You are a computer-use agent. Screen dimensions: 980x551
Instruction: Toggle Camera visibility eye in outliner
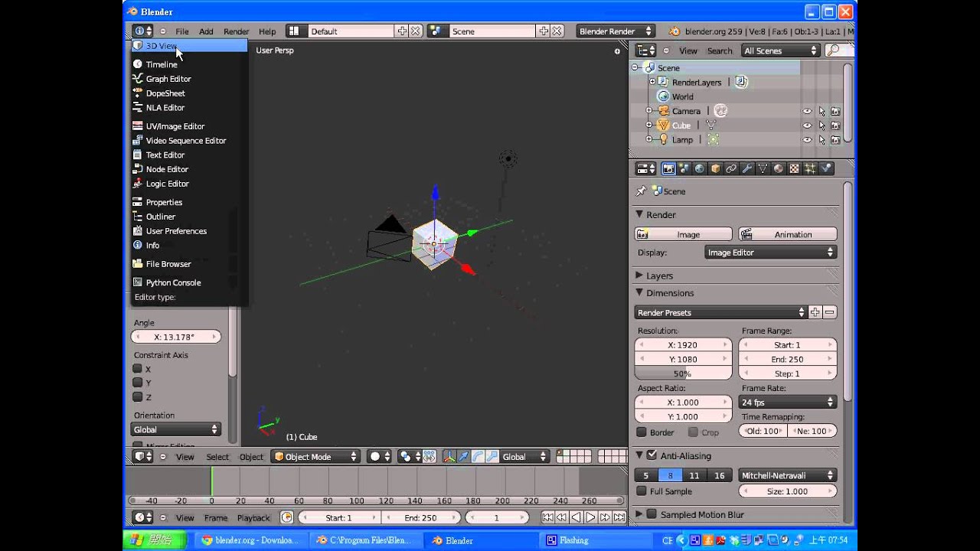[x=807, y=111]
